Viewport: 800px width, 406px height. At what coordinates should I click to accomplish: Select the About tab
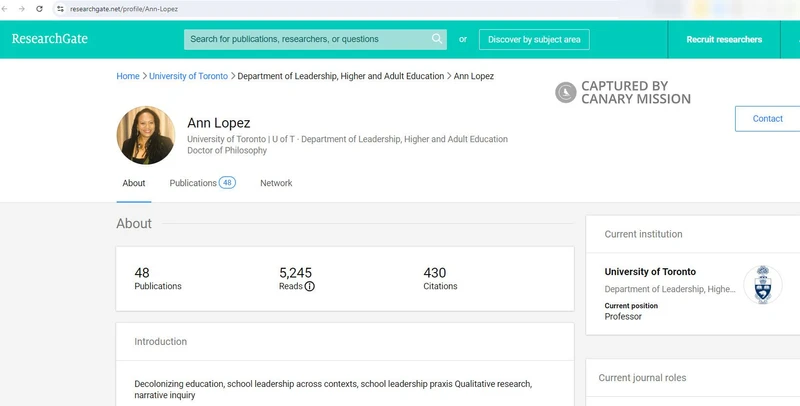click(134, 183)
